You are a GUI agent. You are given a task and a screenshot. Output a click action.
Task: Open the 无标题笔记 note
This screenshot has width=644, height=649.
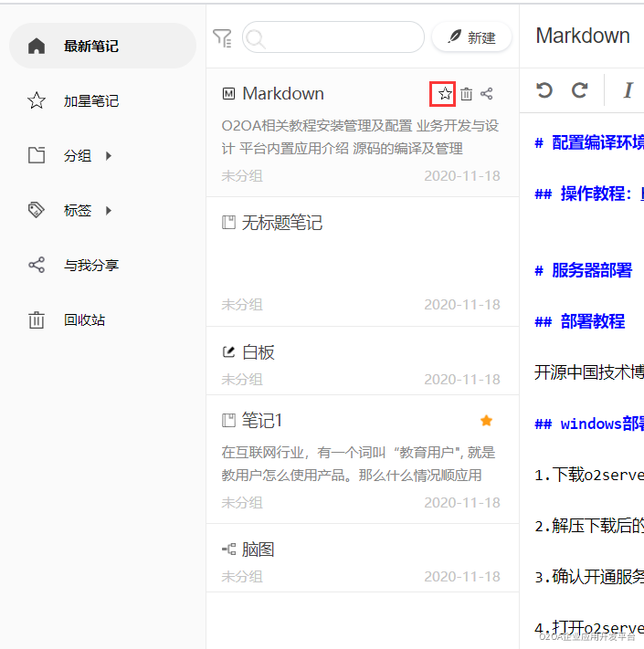(x=363, y=262)
